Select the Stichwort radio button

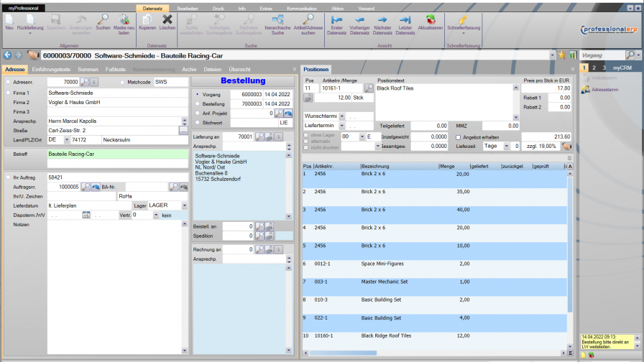click(198, 123)
